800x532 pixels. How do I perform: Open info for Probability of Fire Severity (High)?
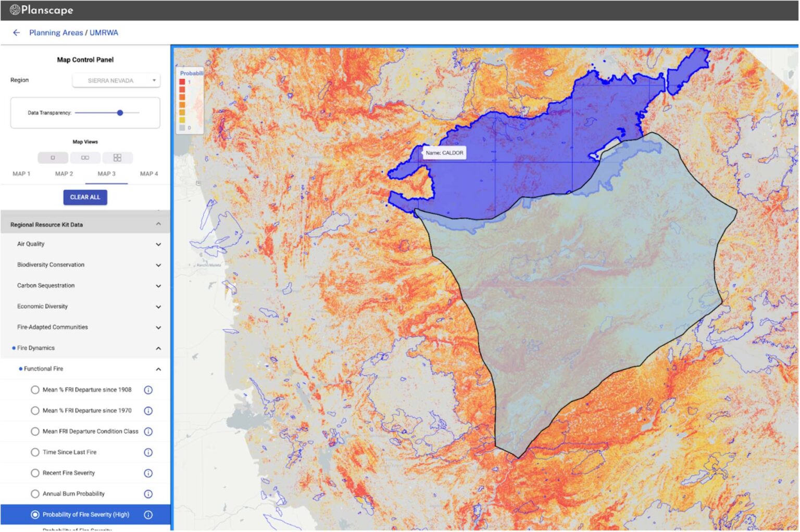(x=148, y=514)
